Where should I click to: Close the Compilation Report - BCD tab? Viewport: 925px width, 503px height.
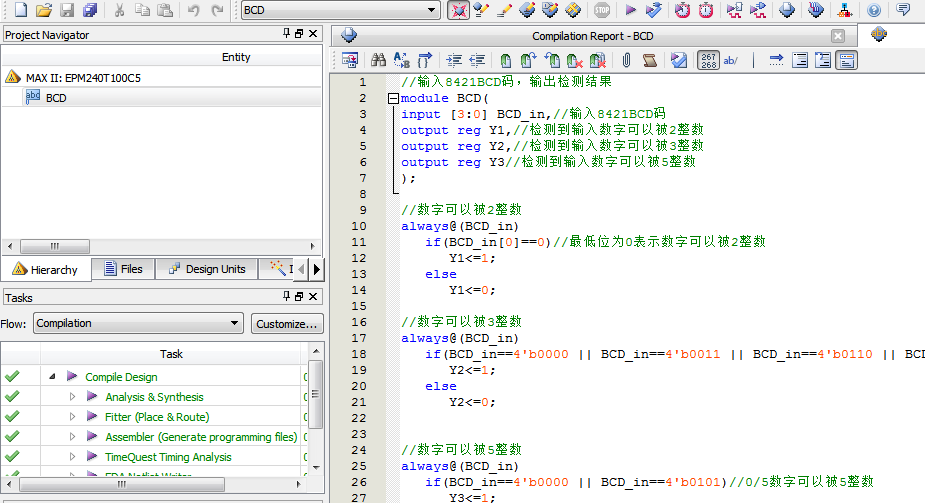pos(838,36)
